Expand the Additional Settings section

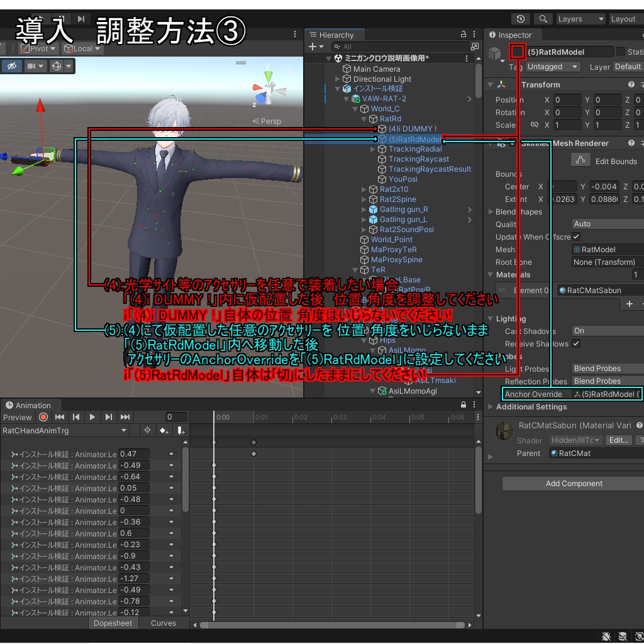tap(490, 407)
